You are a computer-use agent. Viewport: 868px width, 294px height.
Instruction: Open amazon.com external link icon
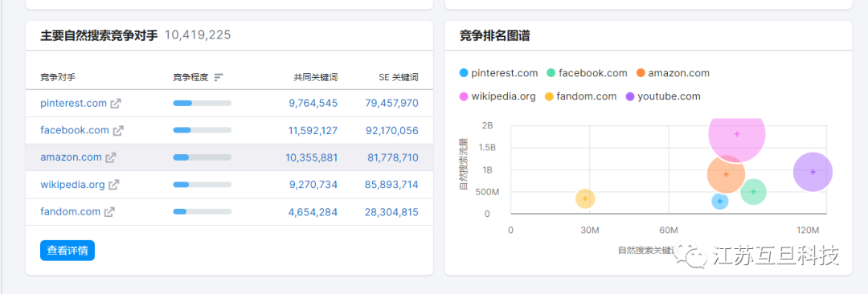(x=111, y=157)
